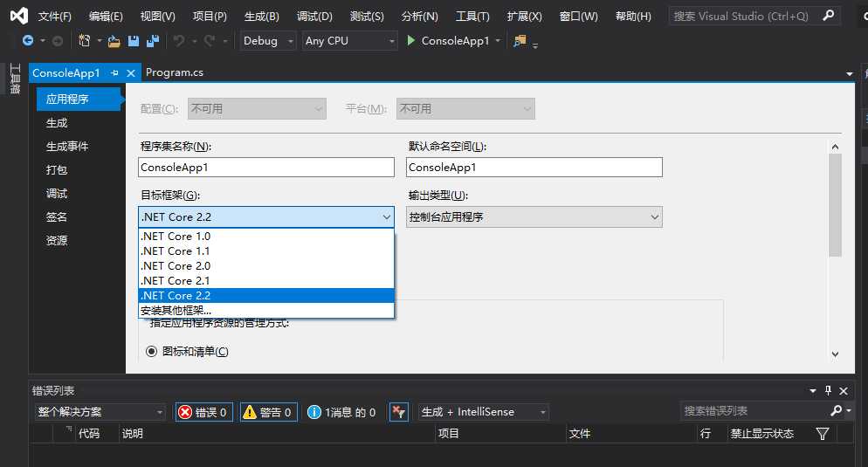868x467 pixels.
Task: Click the search magnifier in Visual Studio search
Action: point(829,16)
